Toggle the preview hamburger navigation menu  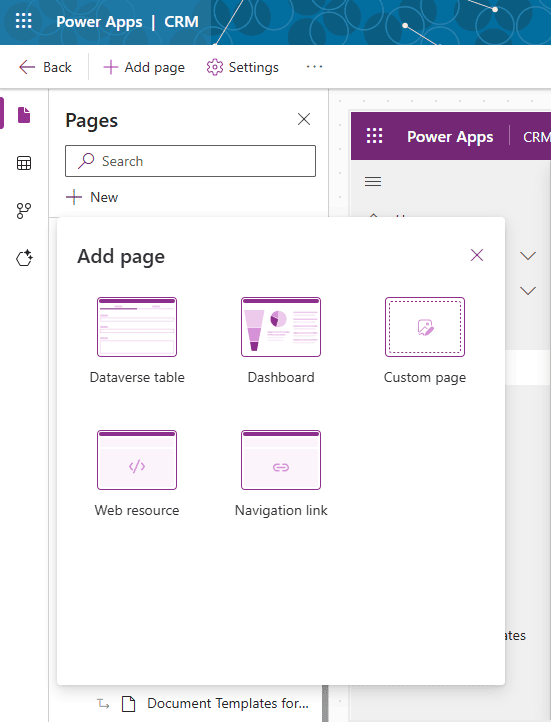click(x=373, y=181)
